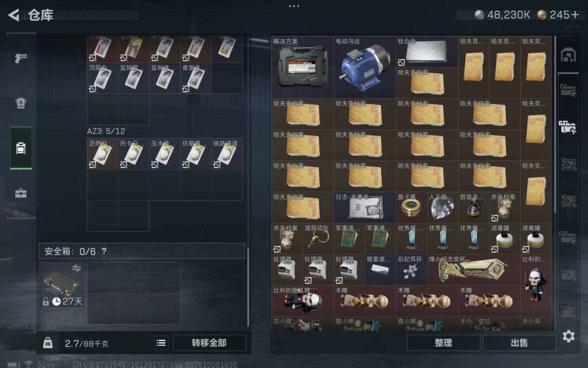This screenshot has width=588, height=368.
Task: Select the safe box with 27天 timer
Action: [62, 284]
